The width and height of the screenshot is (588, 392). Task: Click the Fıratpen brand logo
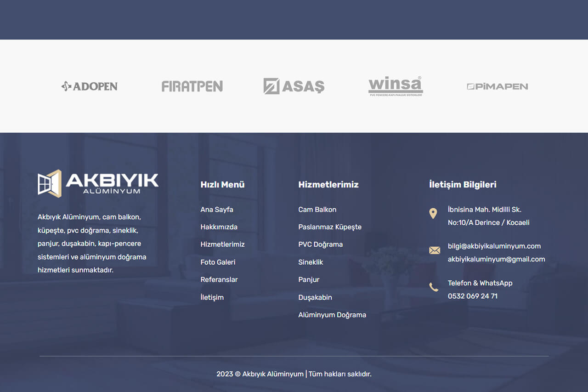click(x=192, y=86)
